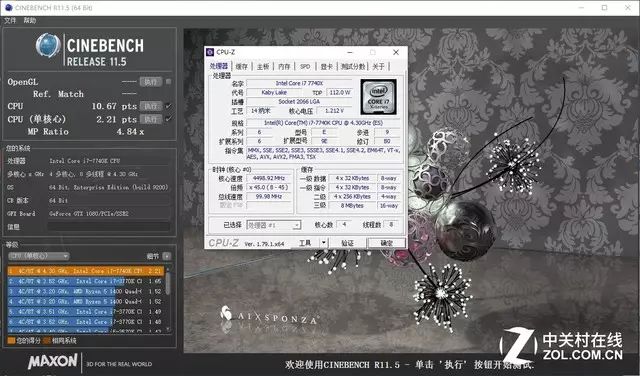Open the 文件 menu in Cinebench
This screenshot has width=640, height=376.
pos(10,20)
